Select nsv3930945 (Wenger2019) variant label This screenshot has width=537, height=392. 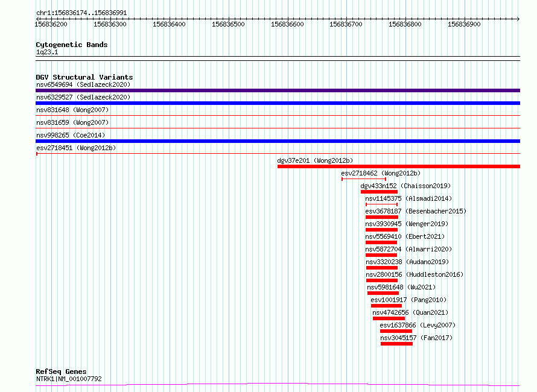point(407,224)
